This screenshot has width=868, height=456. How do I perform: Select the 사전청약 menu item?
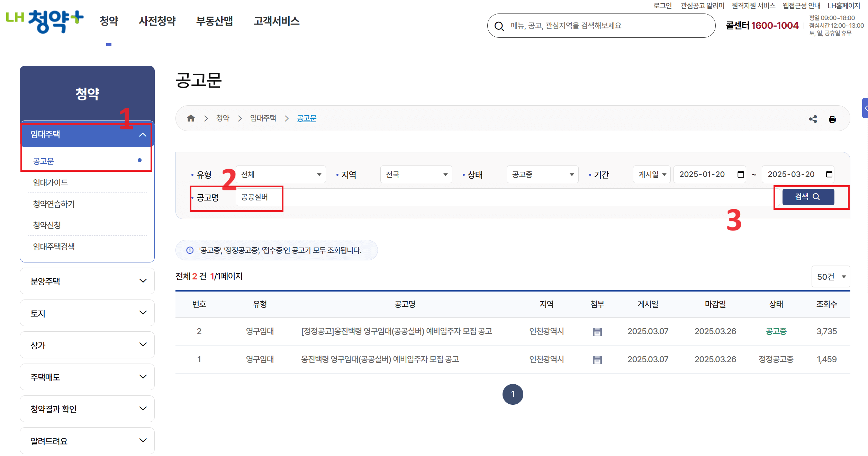[157, 21]
